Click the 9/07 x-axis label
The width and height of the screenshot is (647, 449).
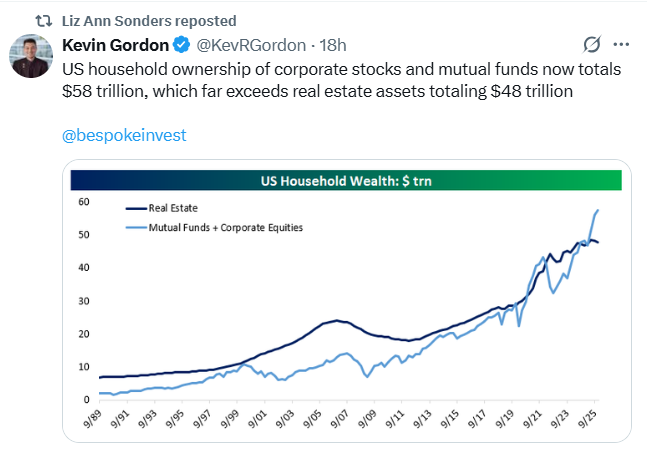click(339, 418)
